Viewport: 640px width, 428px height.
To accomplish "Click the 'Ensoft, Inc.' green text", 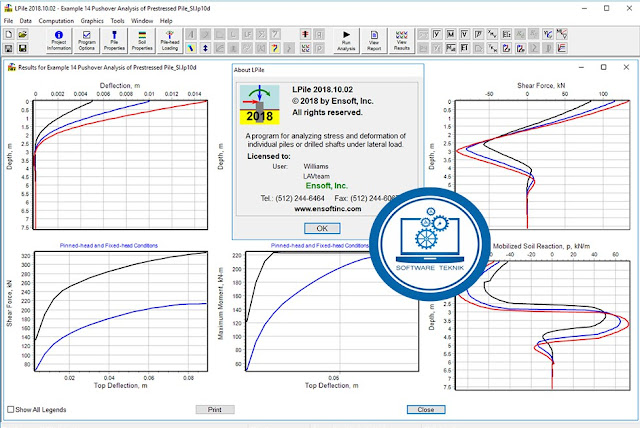I will (x=327, y=186).
